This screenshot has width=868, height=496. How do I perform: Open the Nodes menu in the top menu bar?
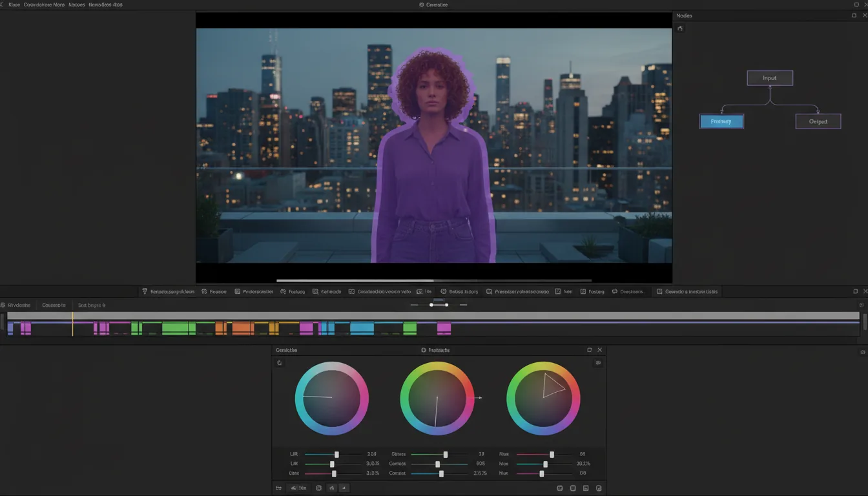coord(76,5)
